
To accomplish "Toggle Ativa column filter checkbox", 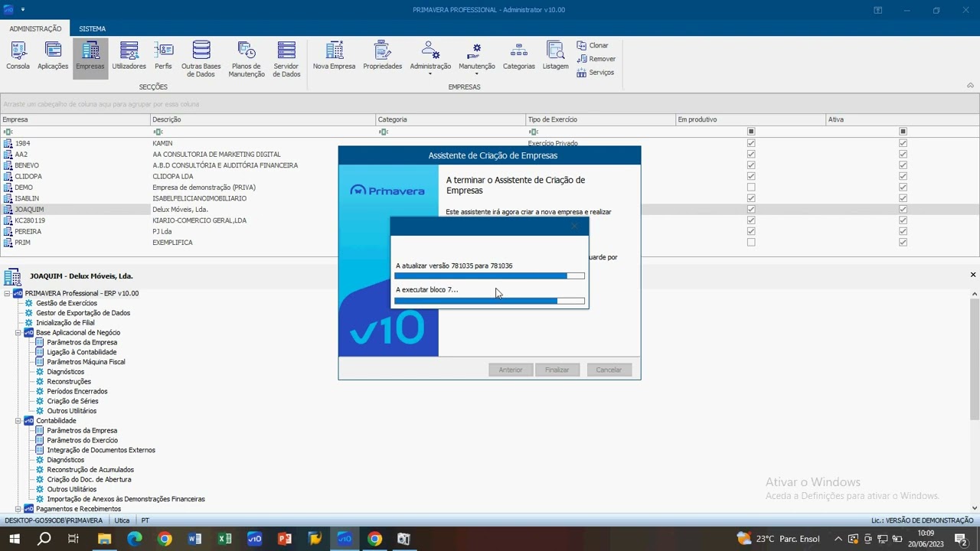I will tap(903, 132).
